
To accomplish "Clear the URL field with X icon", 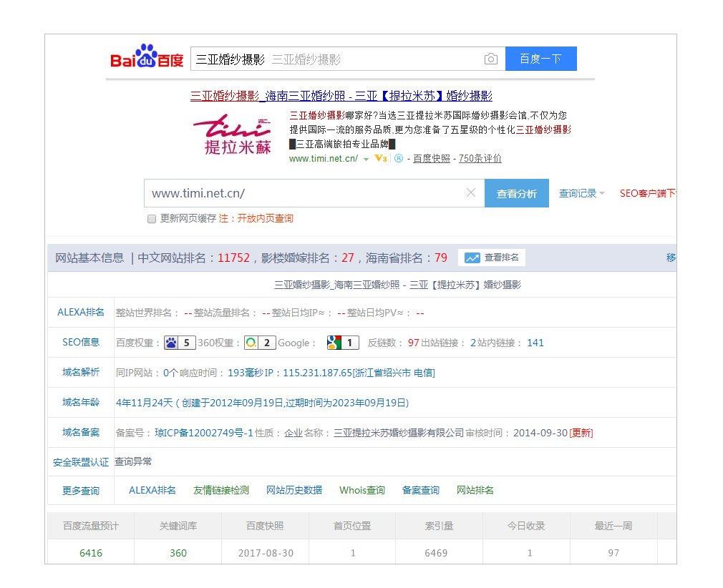I will 471,192.
